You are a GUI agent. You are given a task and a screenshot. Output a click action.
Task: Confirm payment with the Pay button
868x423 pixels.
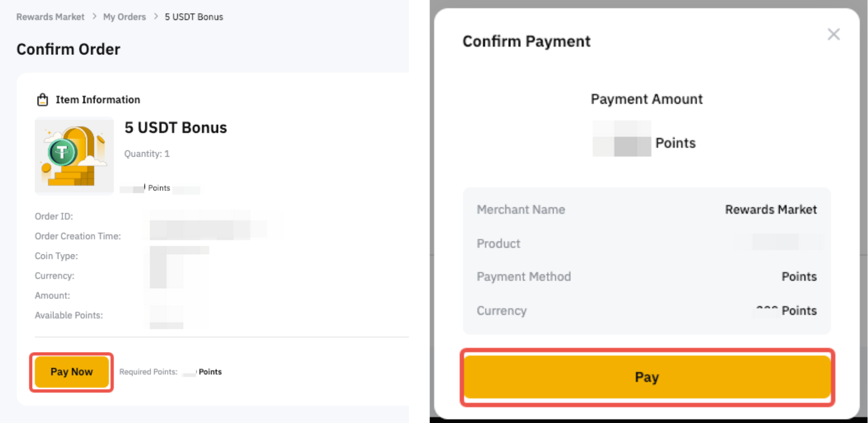pyautogui.click(x=647, y=377)
